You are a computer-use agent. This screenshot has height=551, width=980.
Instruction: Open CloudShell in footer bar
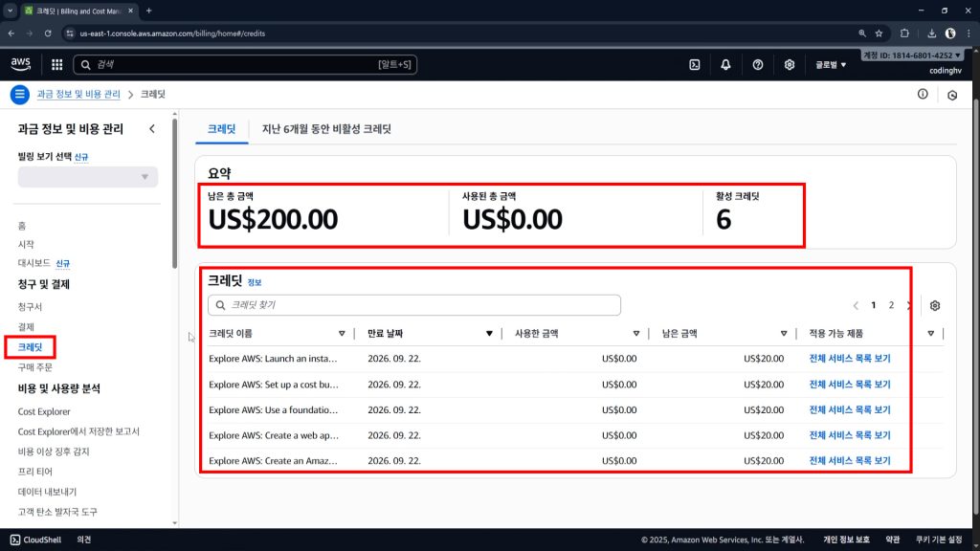point(35,540)
